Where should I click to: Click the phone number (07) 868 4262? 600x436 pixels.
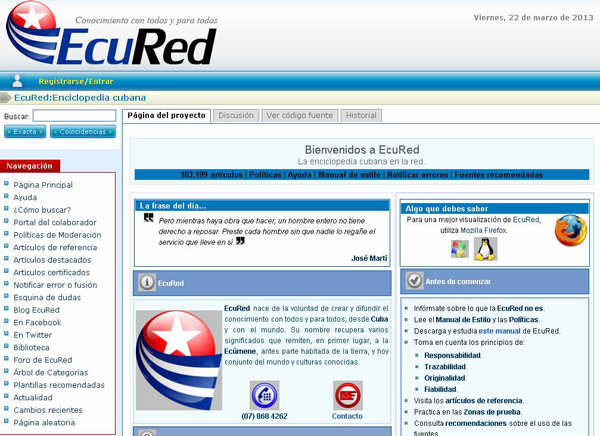click(x=264, y=416)
